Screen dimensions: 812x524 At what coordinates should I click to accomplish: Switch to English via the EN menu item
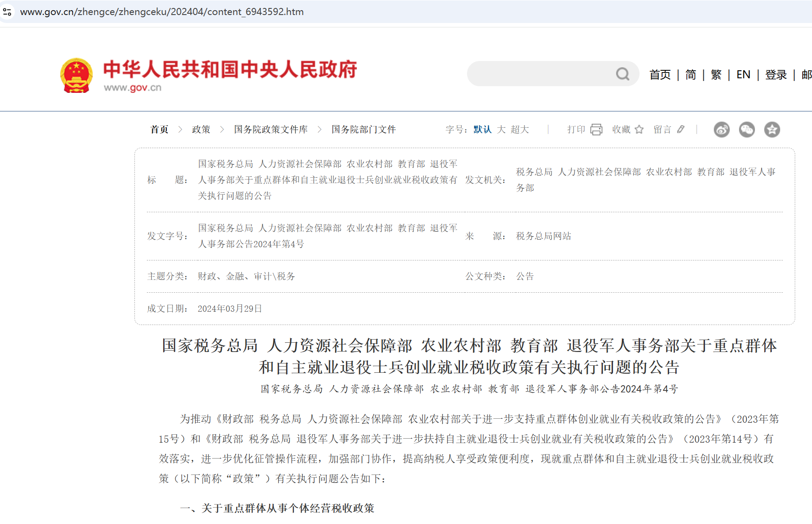(743, 75)
